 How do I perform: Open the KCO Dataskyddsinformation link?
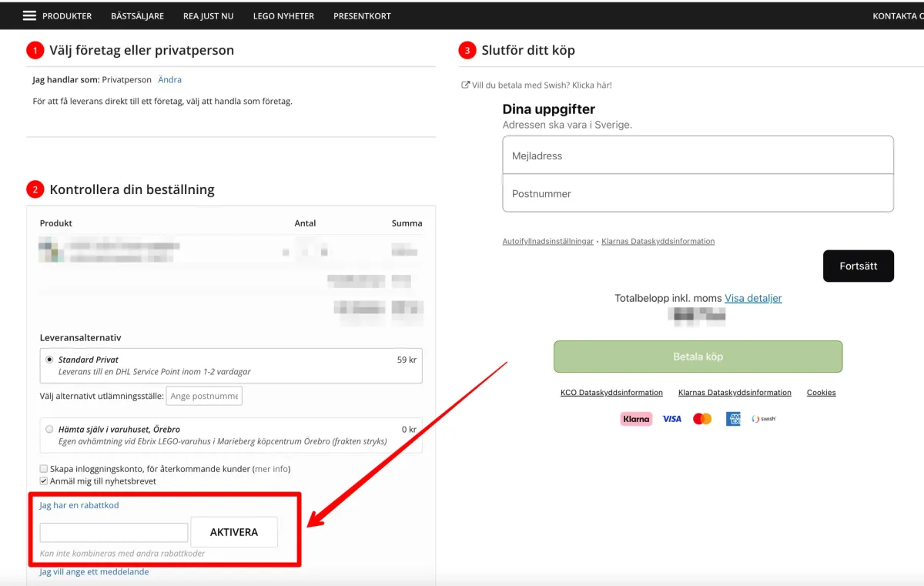611,393
